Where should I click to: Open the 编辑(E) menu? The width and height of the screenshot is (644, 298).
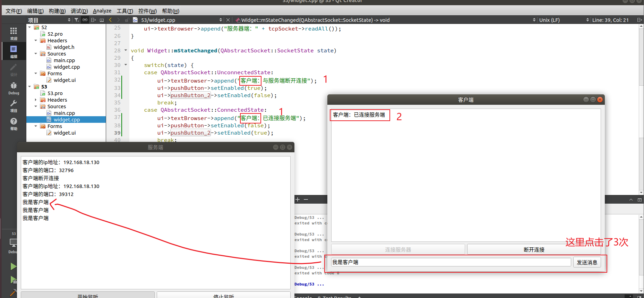click(x=35, y=11)
